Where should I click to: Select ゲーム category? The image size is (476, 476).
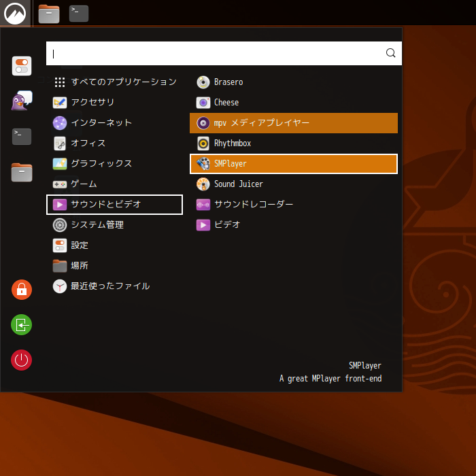pyautogui.click(x=114, y=184)
